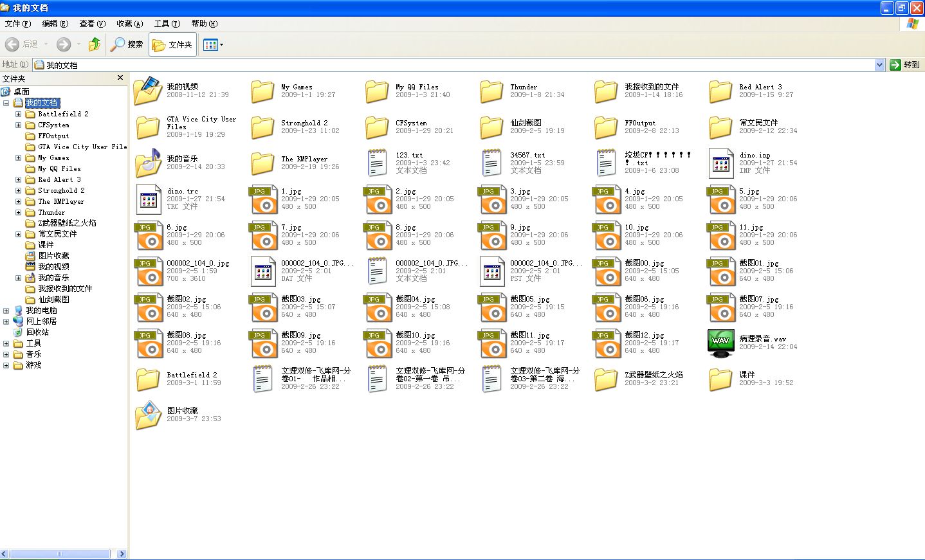Open the 搜索 search tool

pyautogui.click(x=127, y=44)
